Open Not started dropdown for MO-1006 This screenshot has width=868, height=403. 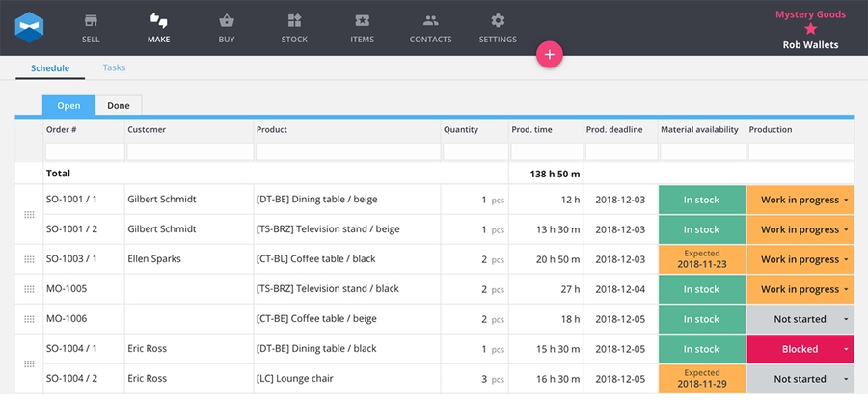(x=847, y=320)
